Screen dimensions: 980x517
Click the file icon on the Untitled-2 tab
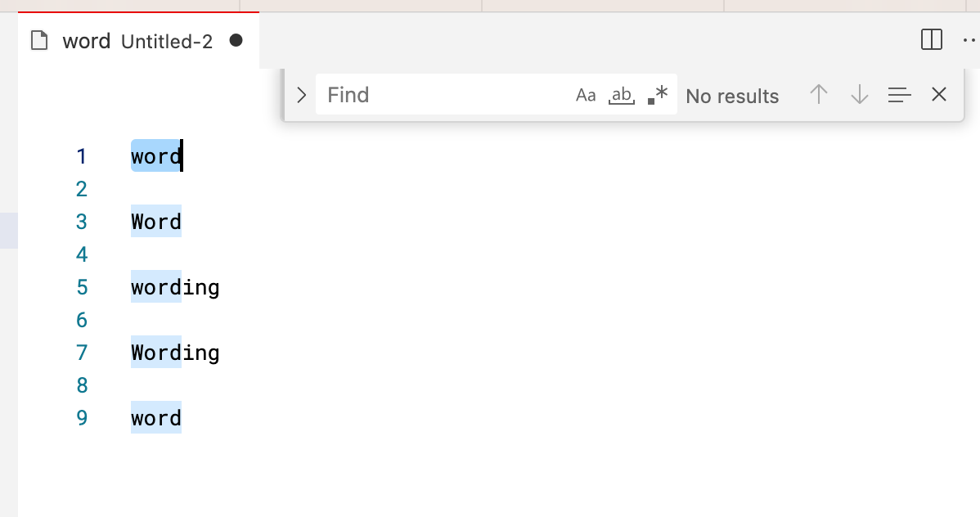(38, 40)
